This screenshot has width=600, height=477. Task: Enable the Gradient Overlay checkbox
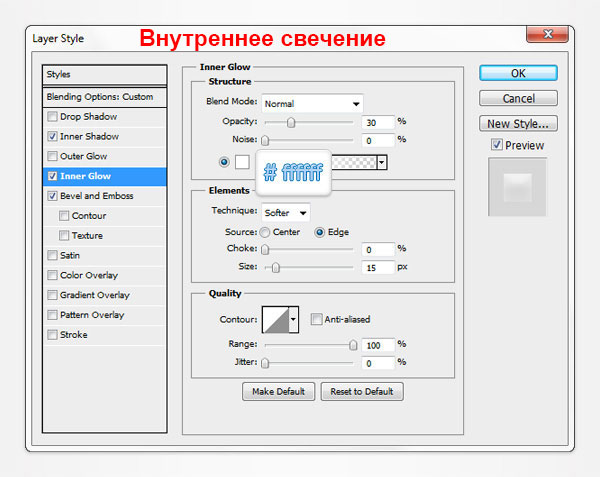(52, 295)
